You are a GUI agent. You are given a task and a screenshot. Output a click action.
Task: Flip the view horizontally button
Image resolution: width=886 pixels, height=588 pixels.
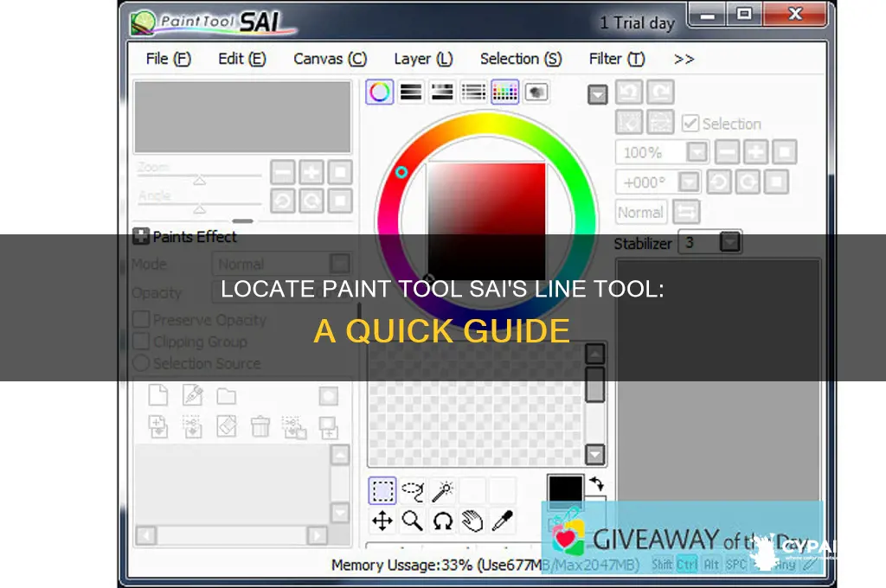(x=686, y=213)
